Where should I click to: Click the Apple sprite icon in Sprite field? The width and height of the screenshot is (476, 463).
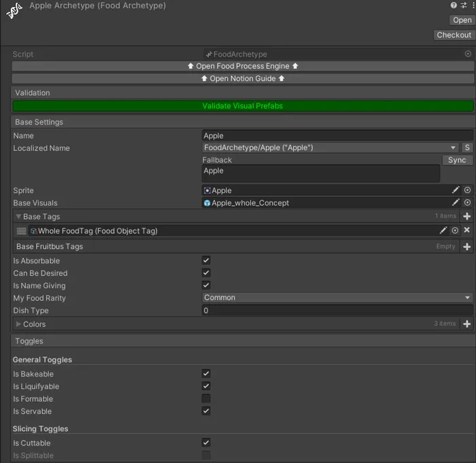click(207, 190)
